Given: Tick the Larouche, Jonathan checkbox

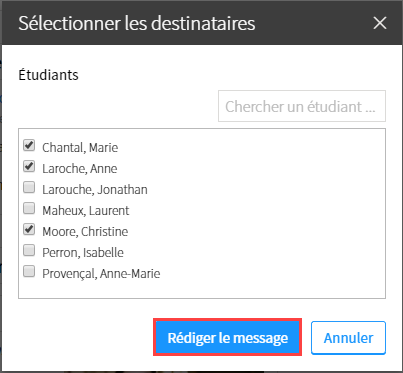Looking at the screenshot, I should point(29,187).
